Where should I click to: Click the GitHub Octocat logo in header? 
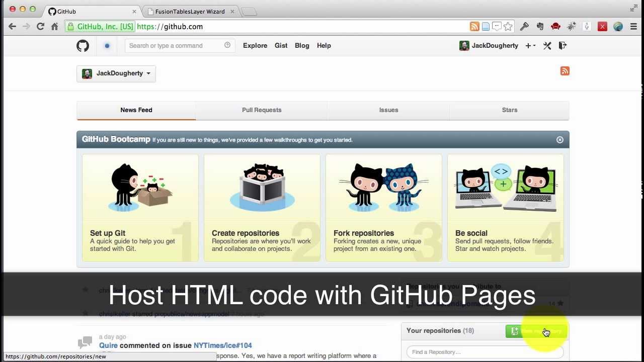(x=83, y=46)
